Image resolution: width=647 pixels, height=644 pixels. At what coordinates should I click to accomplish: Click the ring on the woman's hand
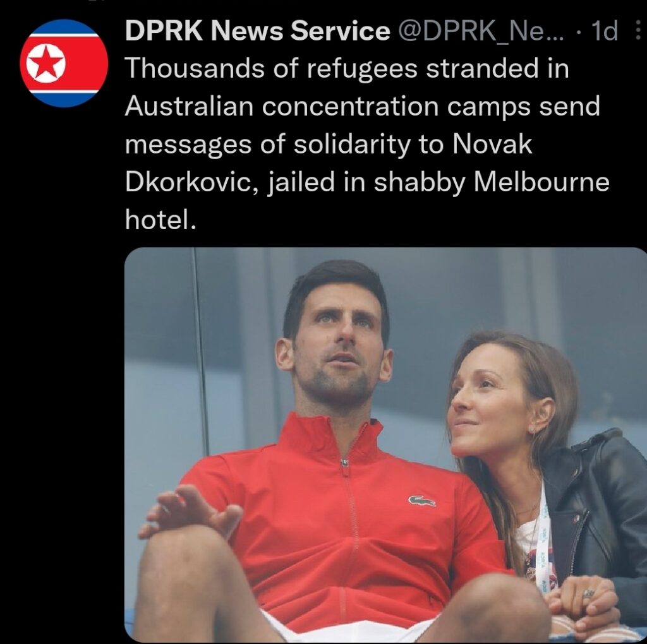coord(588,593)
